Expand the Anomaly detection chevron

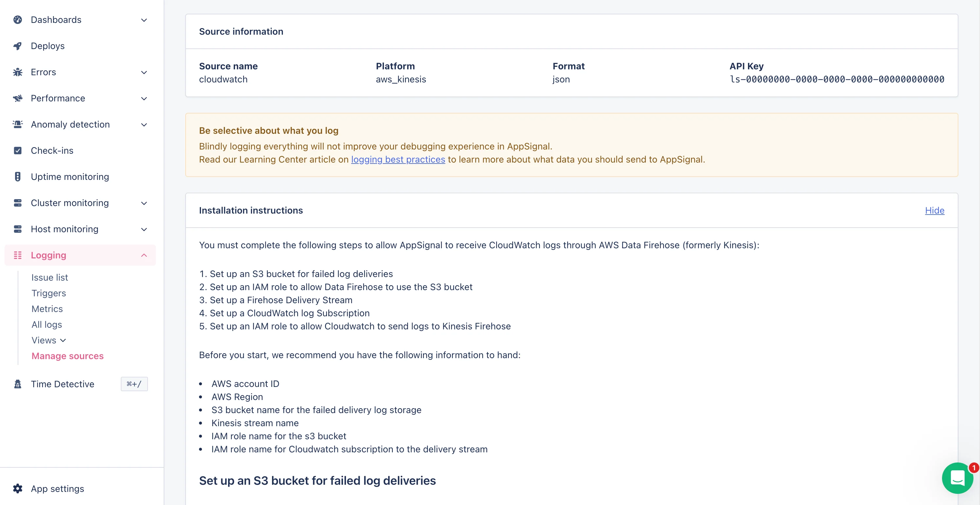tap(144, 125)
